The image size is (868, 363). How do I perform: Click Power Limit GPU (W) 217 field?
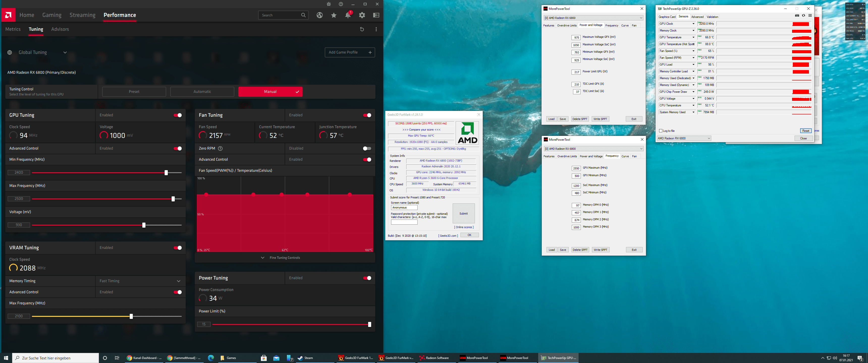[576, 72]
